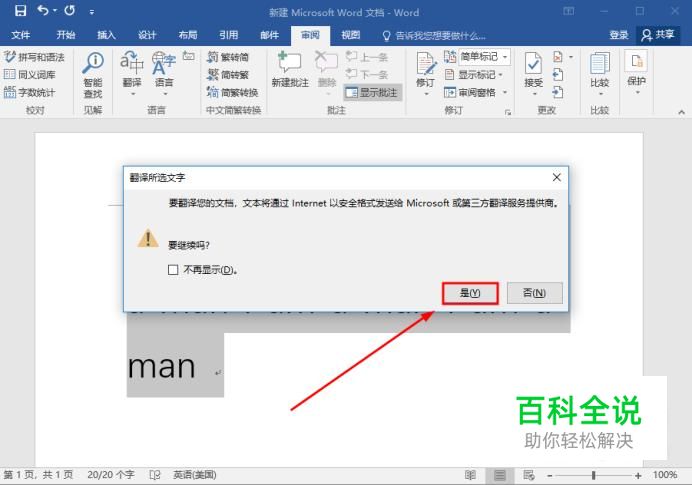Click the 告诉我您想要做什么 search box

(x=434, y=36)
